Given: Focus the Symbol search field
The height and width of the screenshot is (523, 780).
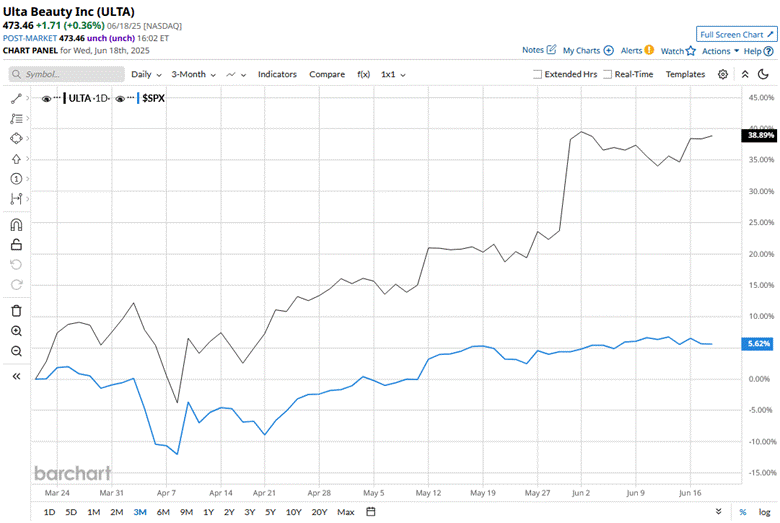Looking at the screenshot, I should [67, 74].
